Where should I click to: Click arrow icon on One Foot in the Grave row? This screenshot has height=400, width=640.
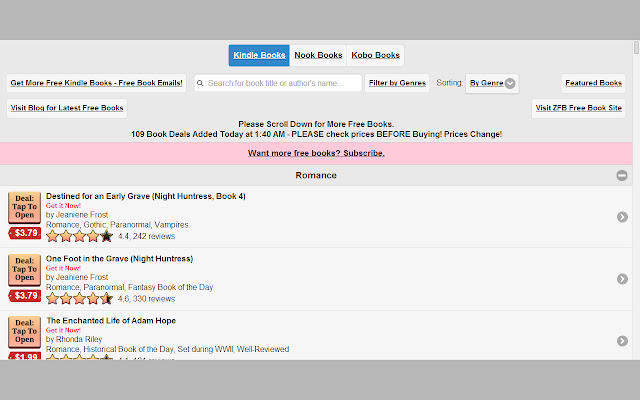pyautogui.click(x=622, y=279)
